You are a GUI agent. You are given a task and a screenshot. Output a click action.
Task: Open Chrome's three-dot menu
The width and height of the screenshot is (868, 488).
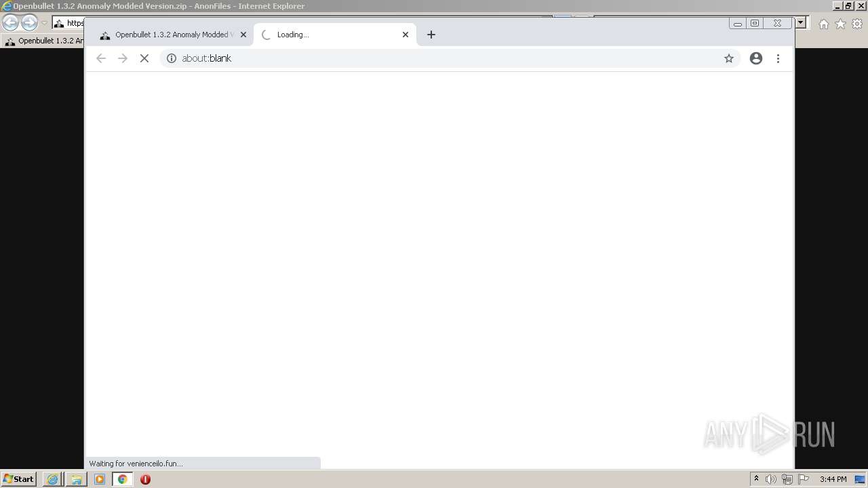[x=778, y=58]
